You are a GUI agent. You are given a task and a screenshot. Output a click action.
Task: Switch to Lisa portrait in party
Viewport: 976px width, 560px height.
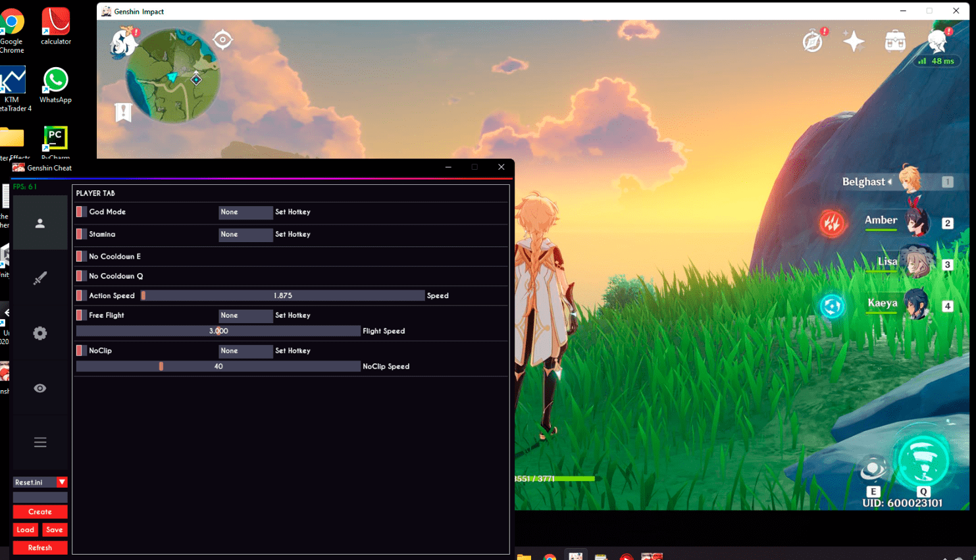point(915,263)
